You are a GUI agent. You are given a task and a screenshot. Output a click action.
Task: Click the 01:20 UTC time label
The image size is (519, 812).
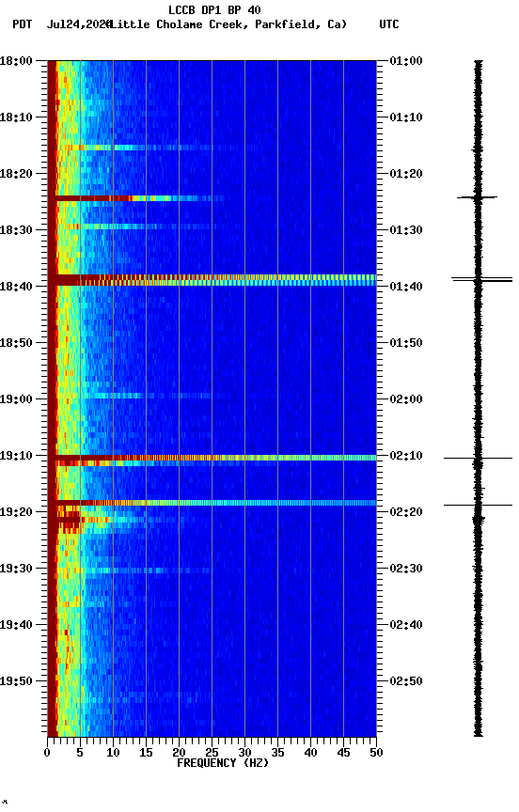[406, 174]
